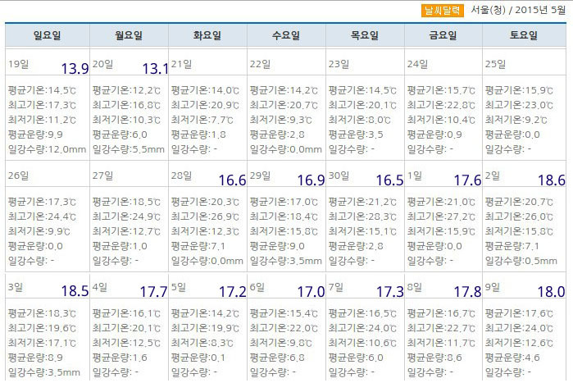Click the 30일 date label
Viewport: 573px width, 392px height.
click(339, 175)
